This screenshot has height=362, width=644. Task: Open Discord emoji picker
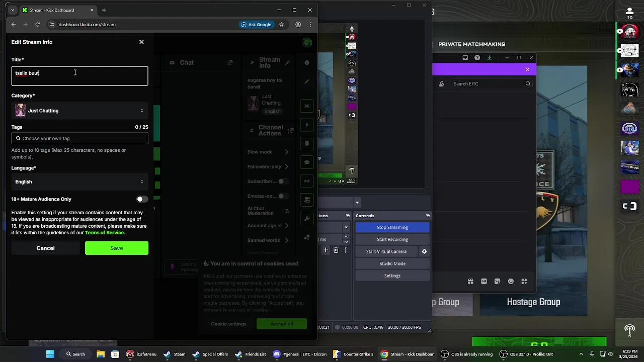coord(511,282)
